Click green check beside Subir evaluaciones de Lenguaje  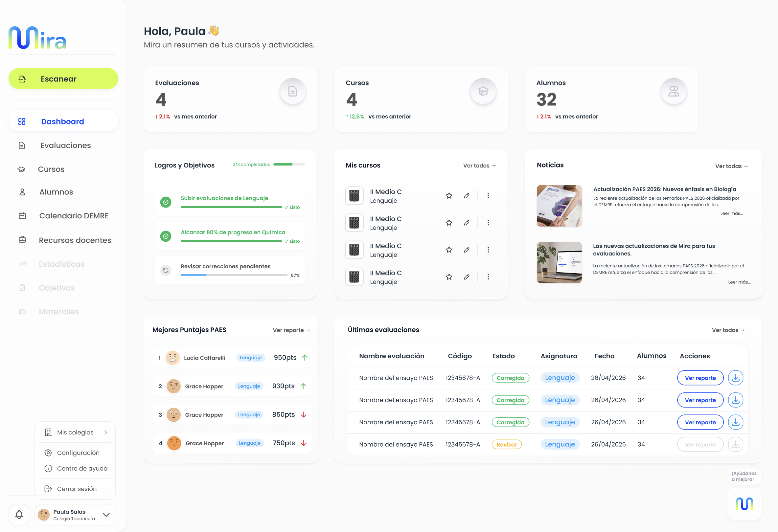click(x=166, y=202)
